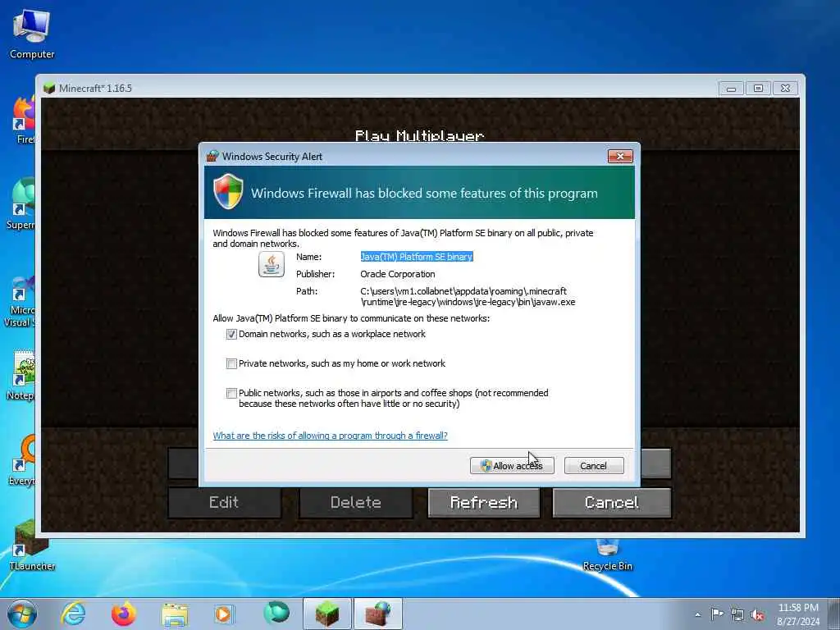Open Windows Media Player from taskbar
This screenshot has height=630, width=840.
(224, 614)
